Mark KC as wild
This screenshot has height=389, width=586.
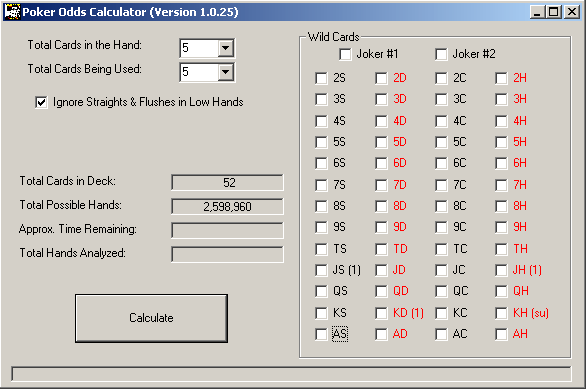pos(441,313)
